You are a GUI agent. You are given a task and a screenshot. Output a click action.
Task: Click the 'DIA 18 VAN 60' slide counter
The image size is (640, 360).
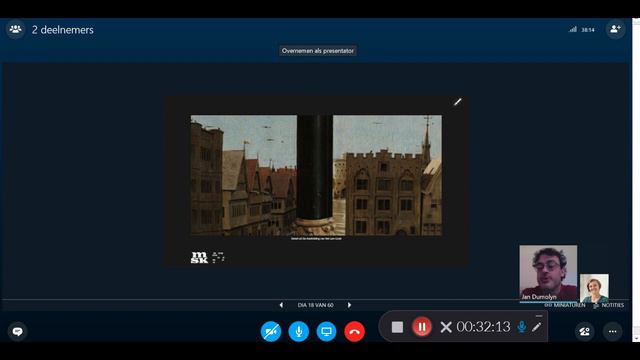click(316, 305)
